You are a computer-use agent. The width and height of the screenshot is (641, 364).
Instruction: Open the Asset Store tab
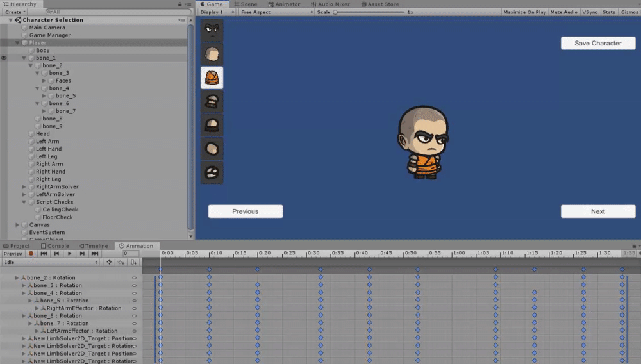pos(379,4)
